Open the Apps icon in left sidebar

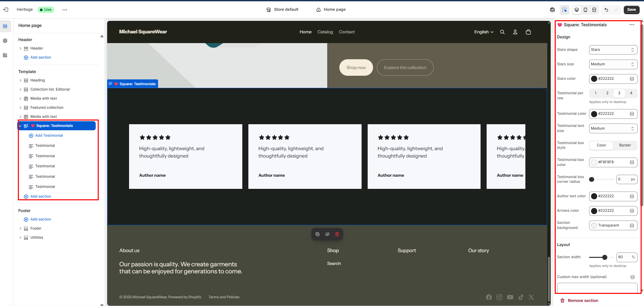click(5, 55)
